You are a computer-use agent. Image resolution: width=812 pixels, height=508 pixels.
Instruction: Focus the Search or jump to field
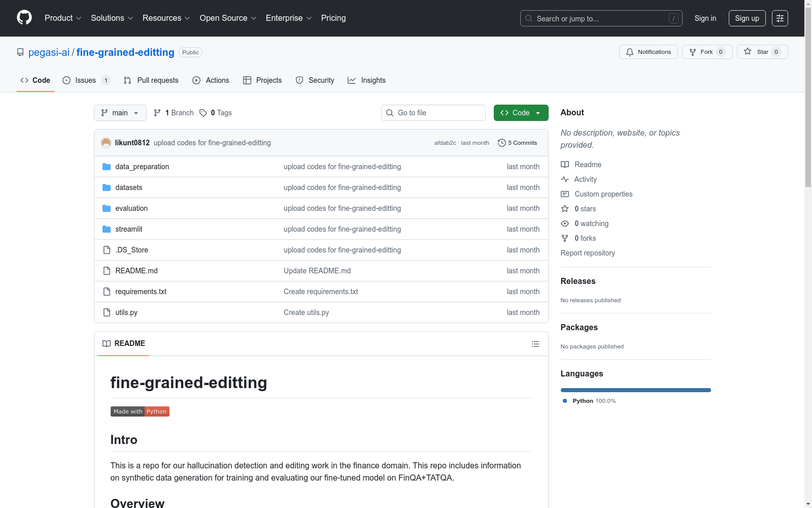coord(601,18)
